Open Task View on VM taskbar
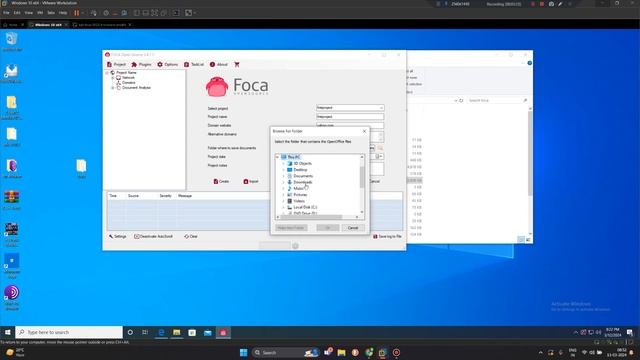 click(145, 332)
